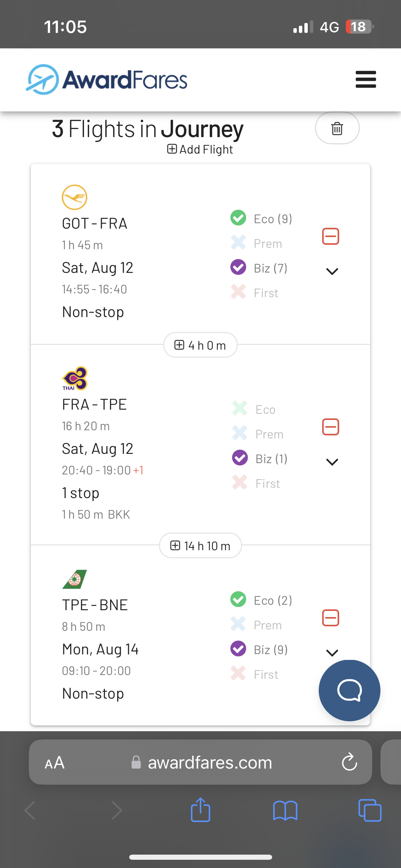Image resolution: width=401 pixels, height=868 pixels.
Task: Delete the journey with trash icon
Action: tap(337, 128)
